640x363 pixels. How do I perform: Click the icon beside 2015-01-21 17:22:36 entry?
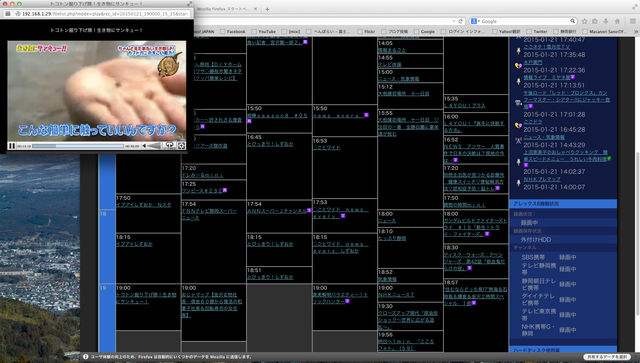[x=518, y=66]
